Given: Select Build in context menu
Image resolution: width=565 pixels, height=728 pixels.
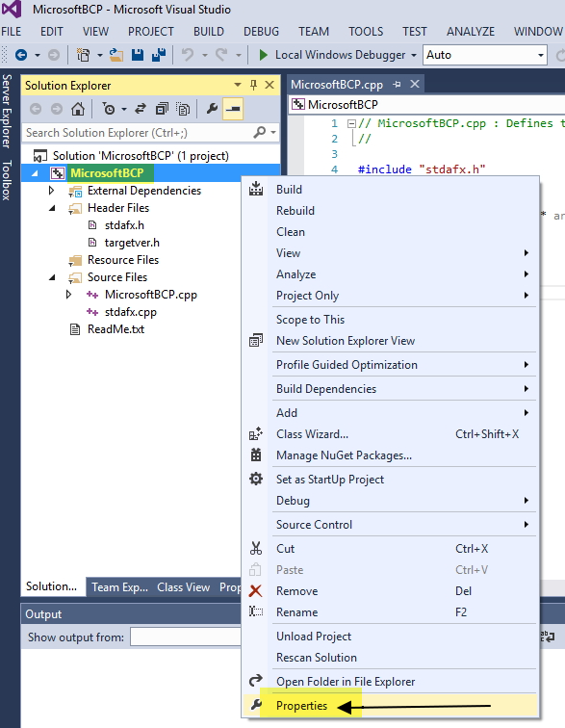Looking at the screenshot, I should [x=391, y=190].
